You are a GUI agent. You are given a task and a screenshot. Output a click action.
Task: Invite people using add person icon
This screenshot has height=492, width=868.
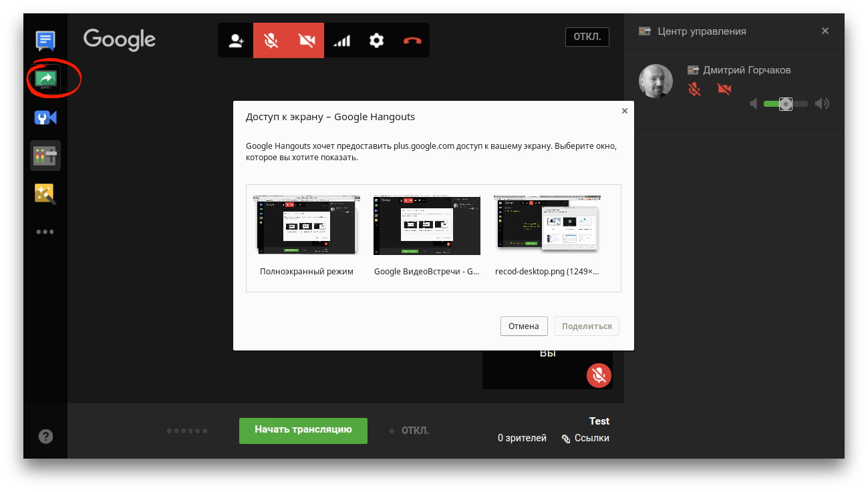(x=236, y=41)
